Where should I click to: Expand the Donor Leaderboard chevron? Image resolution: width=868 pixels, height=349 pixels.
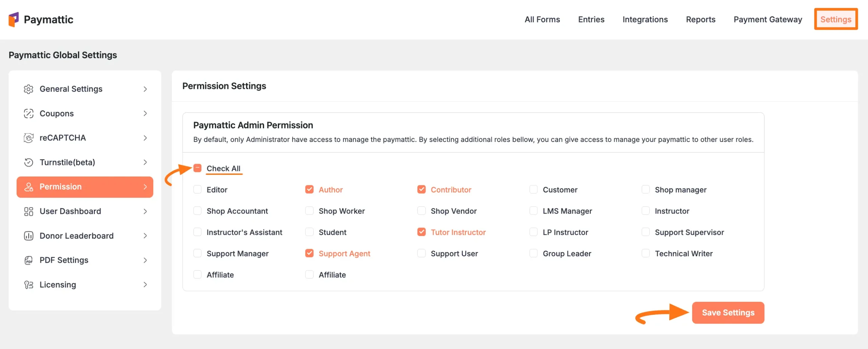click(145, 235)
